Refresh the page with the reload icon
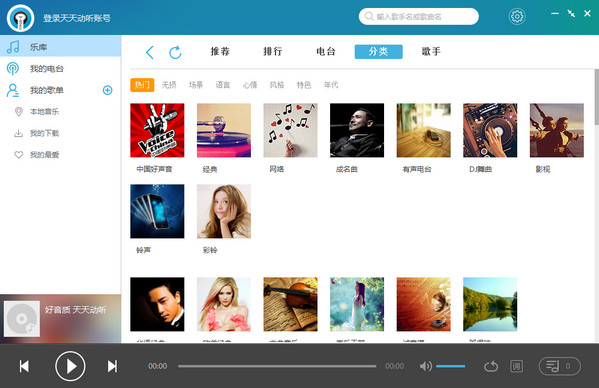599x388 pixels. pyautogui.click(x=175, y=52)
